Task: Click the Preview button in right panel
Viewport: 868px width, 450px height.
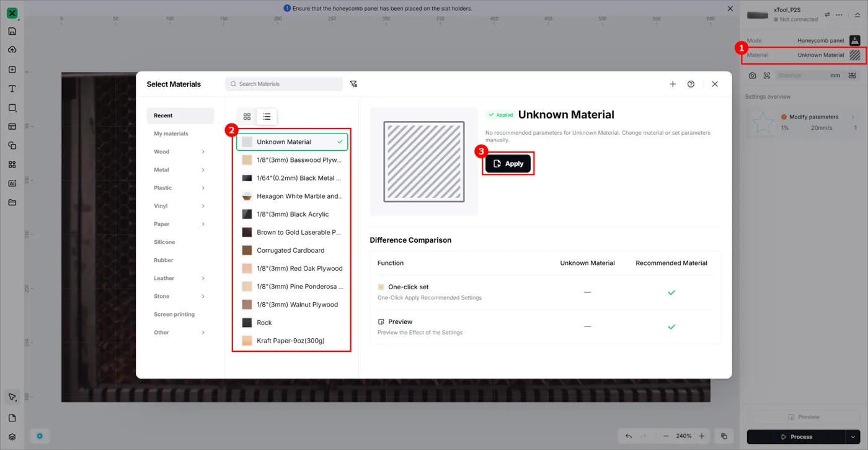Action: pyautogui.click(x=803, y=417)
